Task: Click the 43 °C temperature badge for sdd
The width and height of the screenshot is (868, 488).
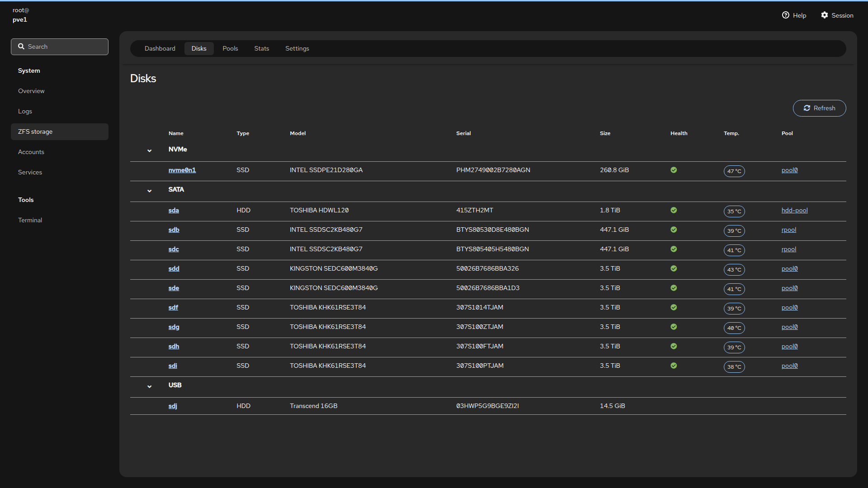Action: (x=734, y=270)
